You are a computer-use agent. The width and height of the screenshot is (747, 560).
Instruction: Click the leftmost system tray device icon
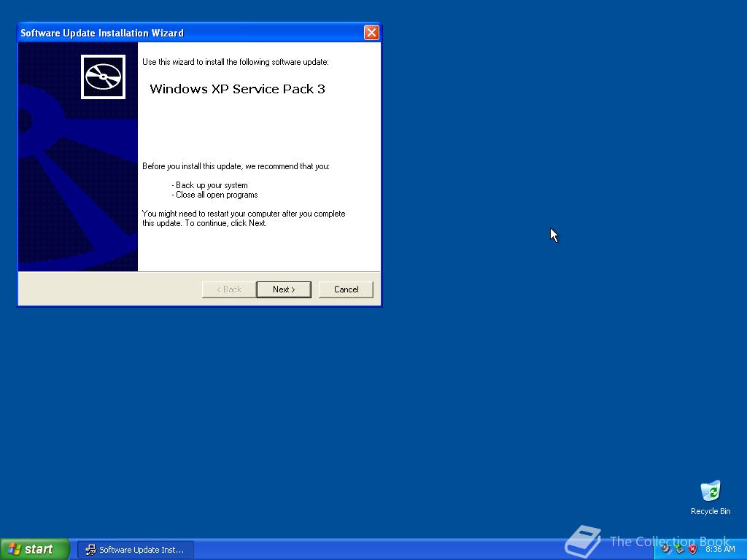tap(666, 550)
